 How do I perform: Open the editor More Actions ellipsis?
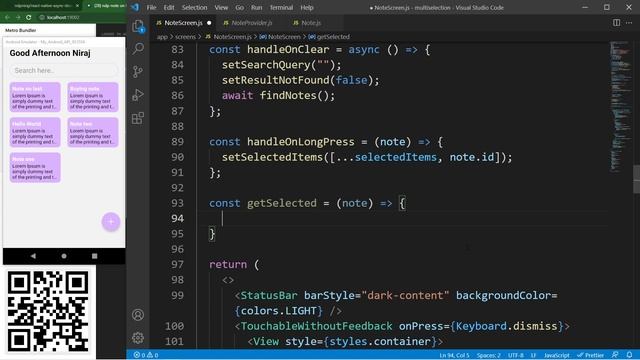click(629, 23)
